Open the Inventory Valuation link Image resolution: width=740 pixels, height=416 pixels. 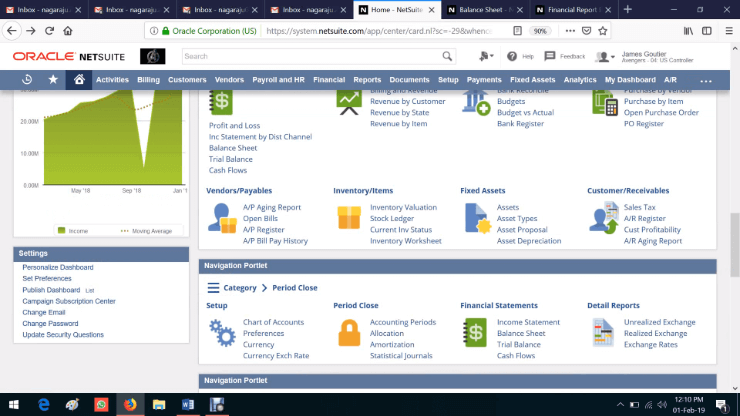click(403, 207)
